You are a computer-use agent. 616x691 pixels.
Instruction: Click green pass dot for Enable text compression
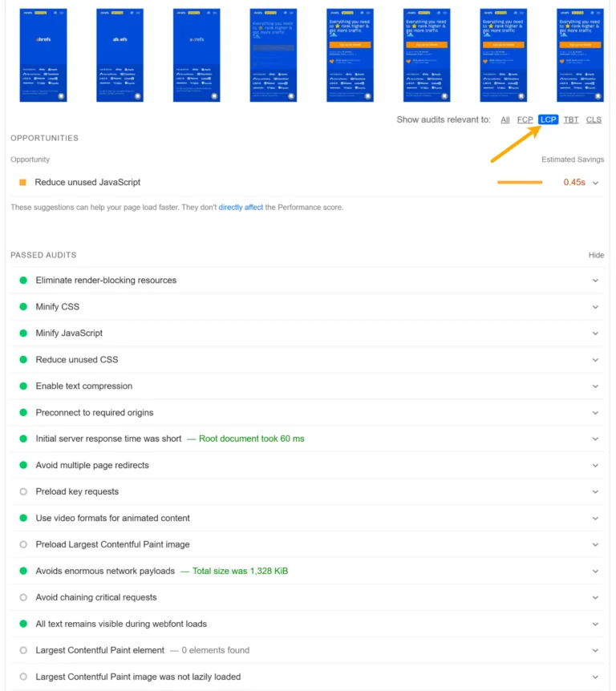[23, 386]
